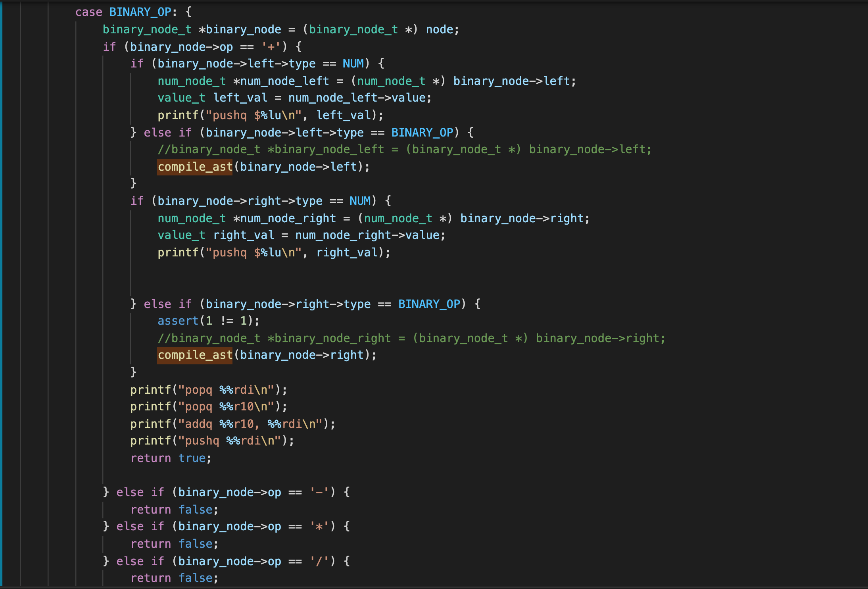Click the 'return true;' statement
The height and width of the screenshot is (589, 868).
tap(171, 458)
